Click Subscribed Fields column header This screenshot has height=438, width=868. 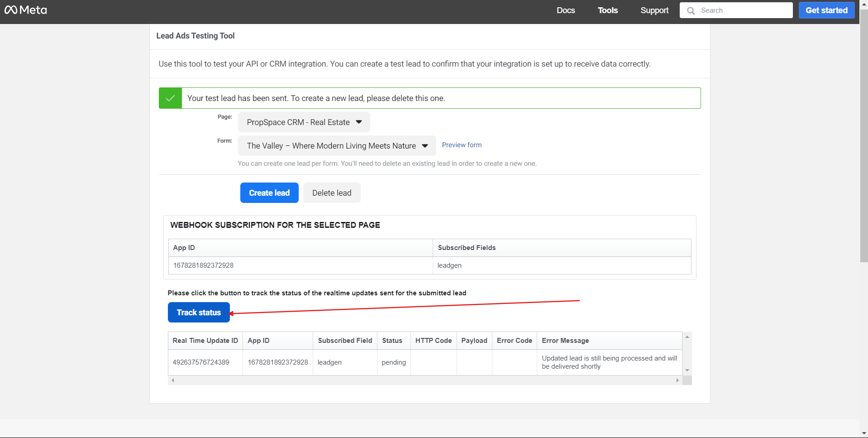(562, 248)
